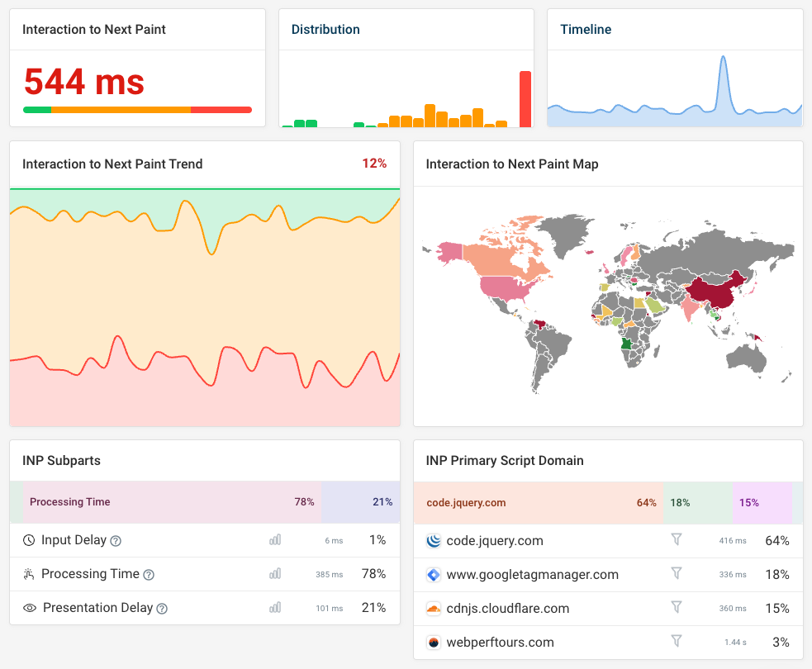812x669 pixels.
Task: Open the histogram icon in Input Delay row
Action: coord(275,540)
